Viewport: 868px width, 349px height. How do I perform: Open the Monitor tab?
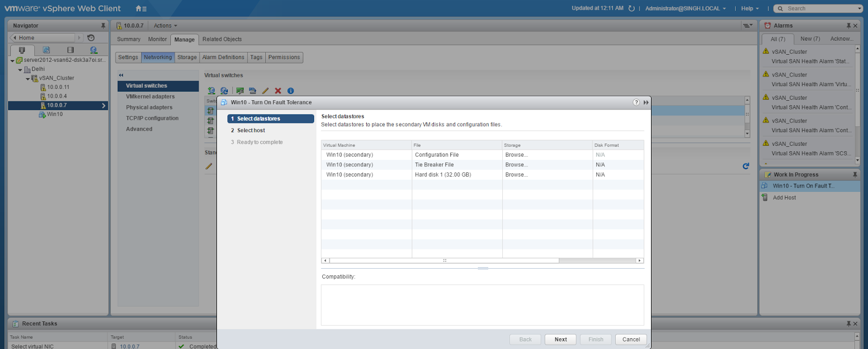[x=157, y=39]
